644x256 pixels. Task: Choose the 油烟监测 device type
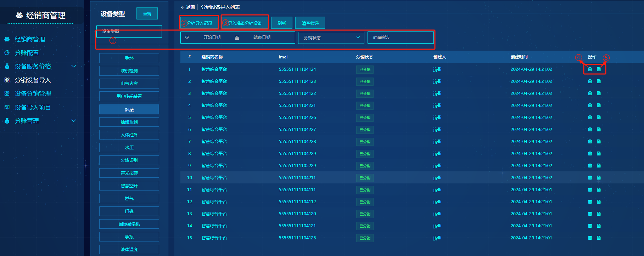pyautogui.click(x=129, y=122)
